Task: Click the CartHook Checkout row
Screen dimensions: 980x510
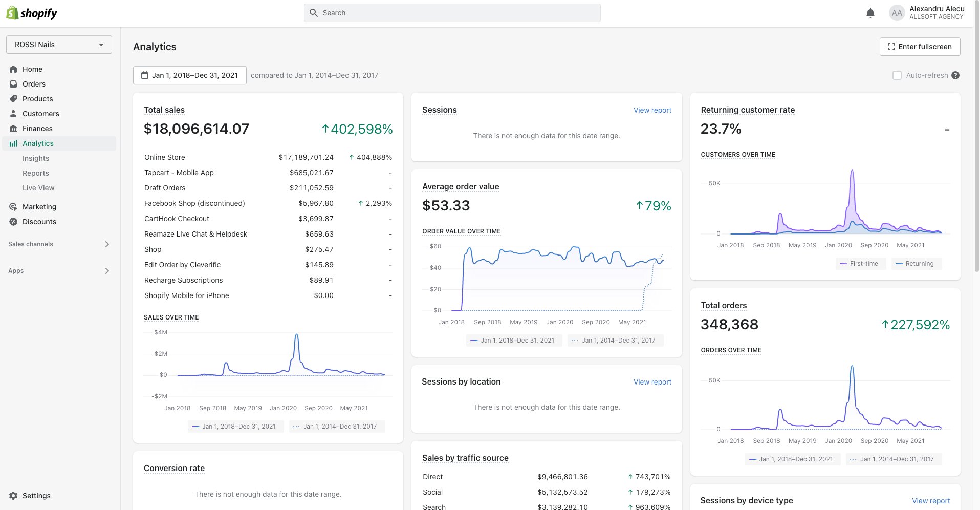Action: [268, 219]
